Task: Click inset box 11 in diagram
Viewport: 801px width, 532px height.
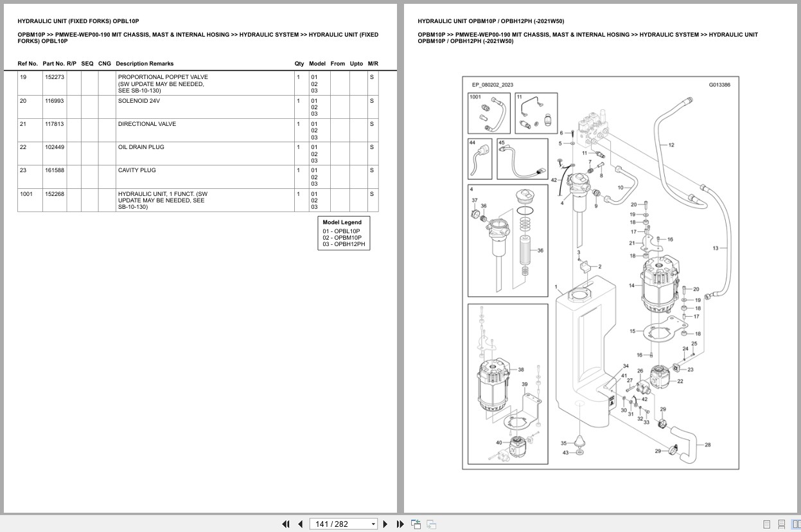Action: (536, 113)
